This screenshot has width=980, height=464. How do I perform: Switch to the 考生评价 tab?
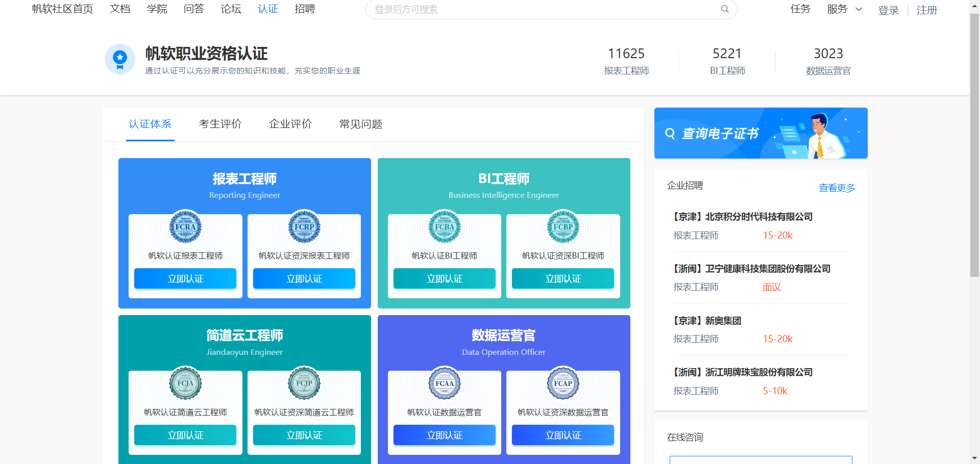click(220, 124)
